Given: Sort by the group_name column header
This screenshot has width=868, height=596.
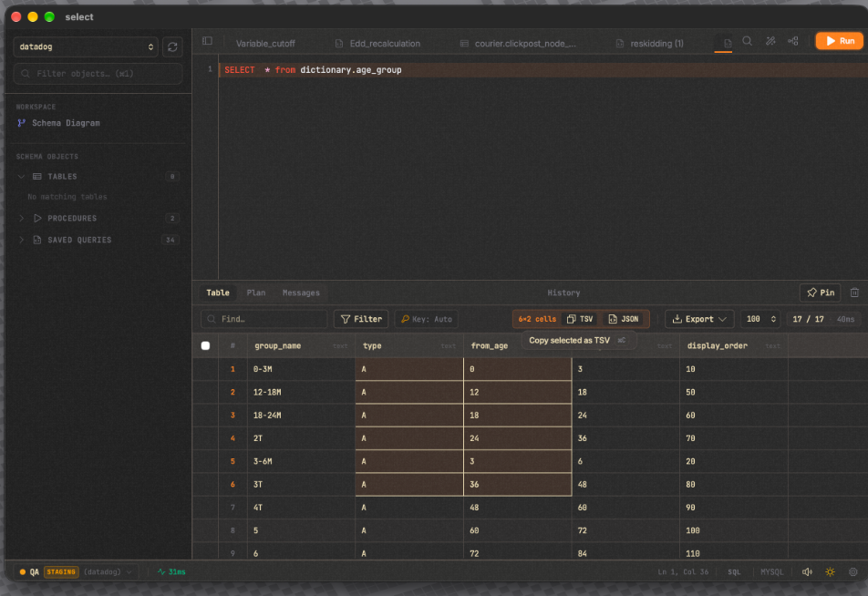Looking at the screenshot, I should pos(301,346).
